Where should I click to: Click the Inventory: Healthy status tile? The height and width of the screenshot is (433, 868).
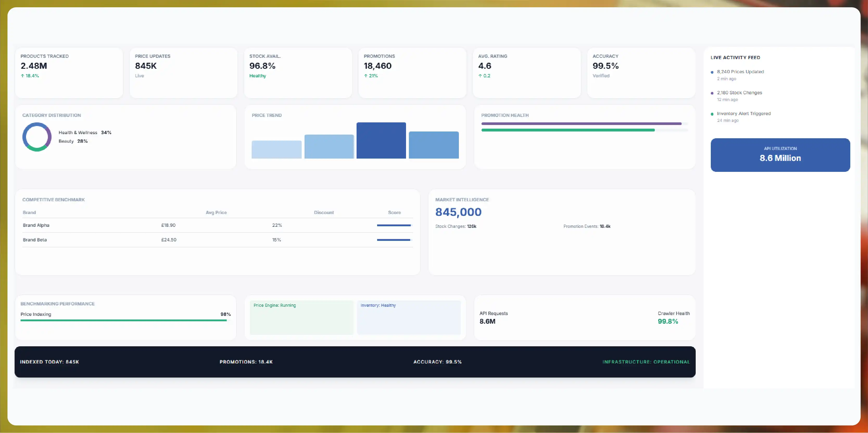point(409,317)
